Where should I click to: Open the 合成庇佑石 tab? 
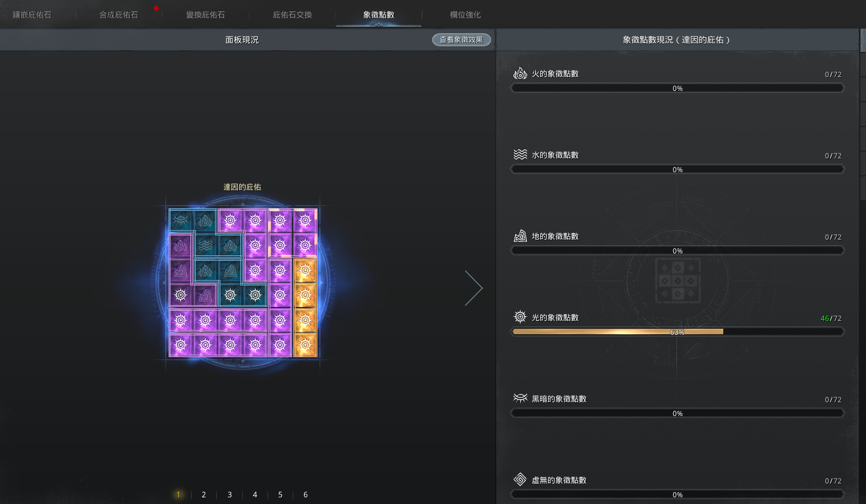click(119, 14)
